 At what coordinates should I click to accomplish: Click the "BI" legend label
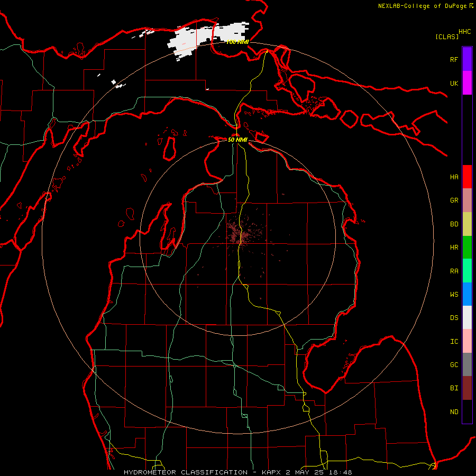(454, 388)
